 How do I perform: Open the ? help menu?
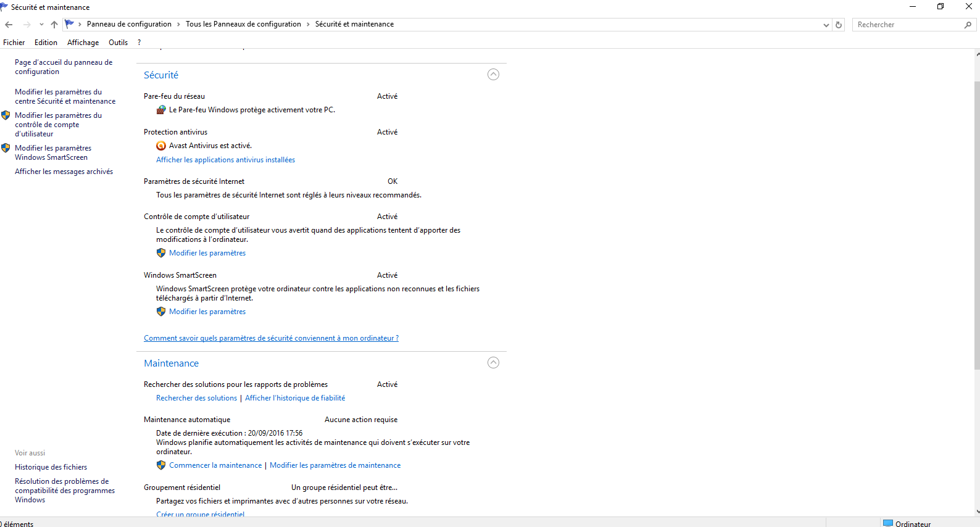(x=139, y=43)
